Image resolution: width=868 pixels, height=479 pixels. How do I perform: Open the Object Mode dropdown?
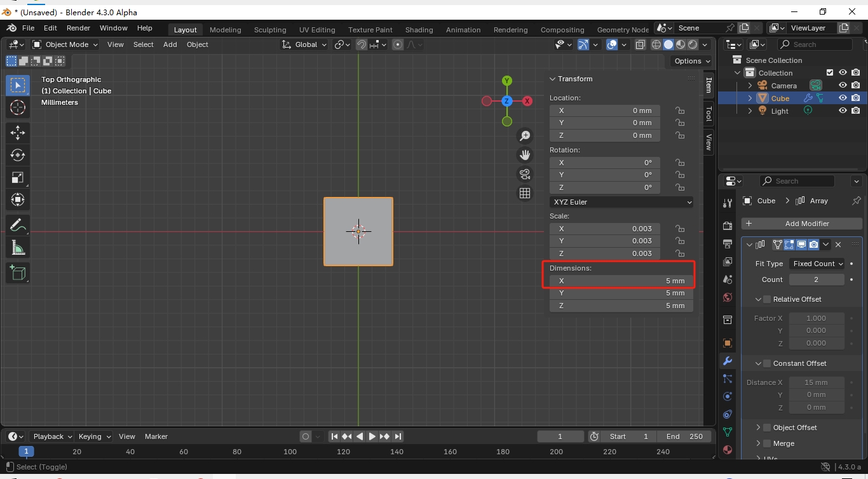click(x=65, y=44)
